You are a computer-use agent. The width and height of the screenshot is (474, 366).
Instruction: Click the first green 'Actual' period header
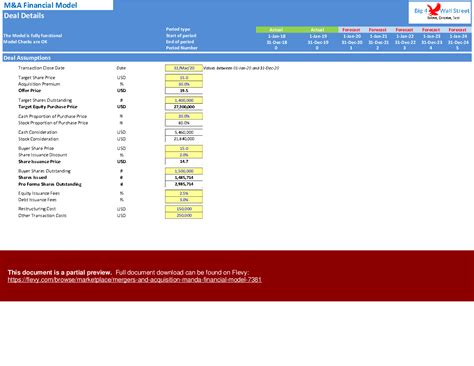(276, 30)
